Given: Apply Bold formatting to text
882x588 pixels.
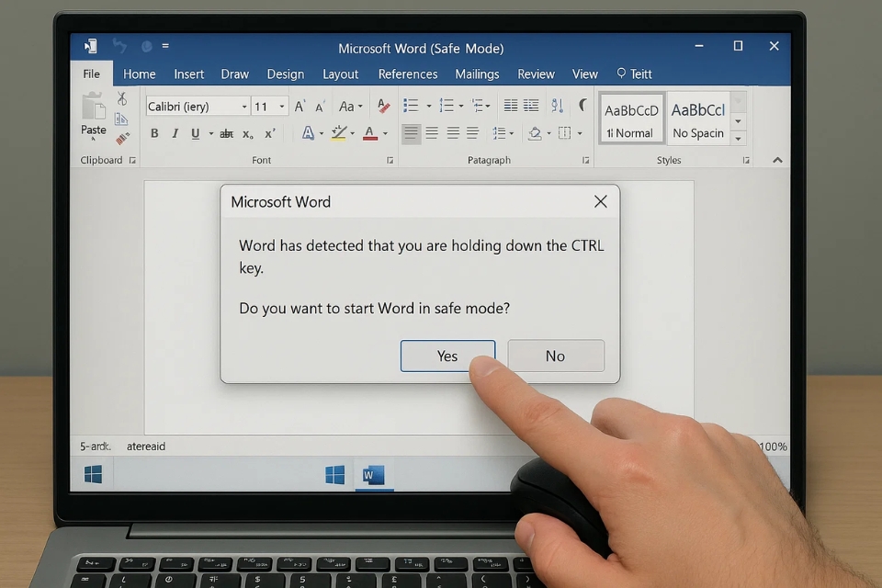Looking at the screenshot, I should (x=154, y=133).
